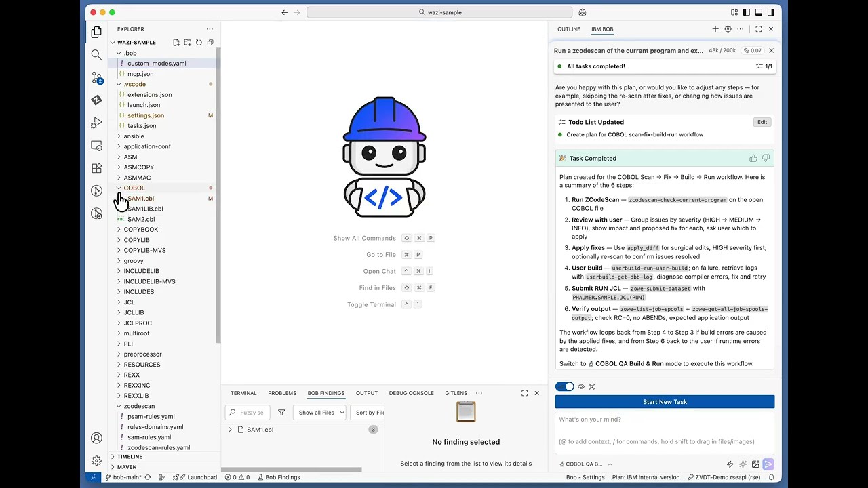The image size is (868, 488).
Task: Switch to the OUTLINE tab
Action: click(x=569, y=29)
